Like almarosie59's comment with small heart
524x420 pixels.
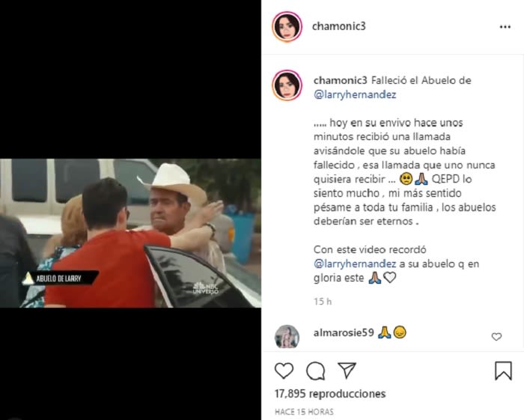496,336
